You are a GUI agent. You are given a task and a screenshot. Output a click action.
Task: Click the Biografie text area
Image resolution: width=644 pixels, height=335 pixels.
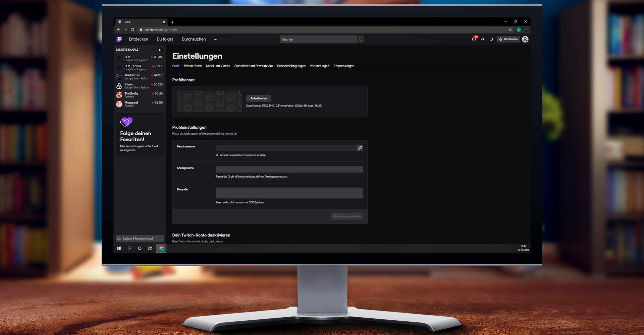point(289,193)
